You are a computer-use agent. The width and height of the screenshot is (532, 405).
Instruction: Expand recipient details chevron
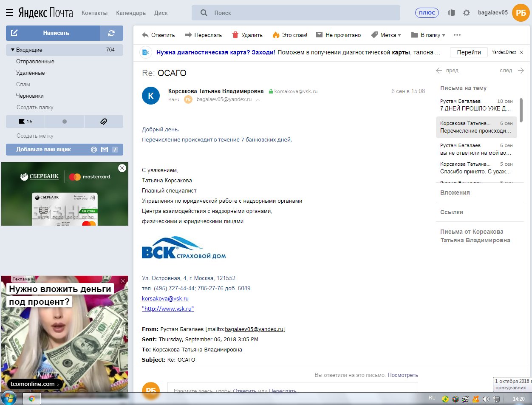258,99
